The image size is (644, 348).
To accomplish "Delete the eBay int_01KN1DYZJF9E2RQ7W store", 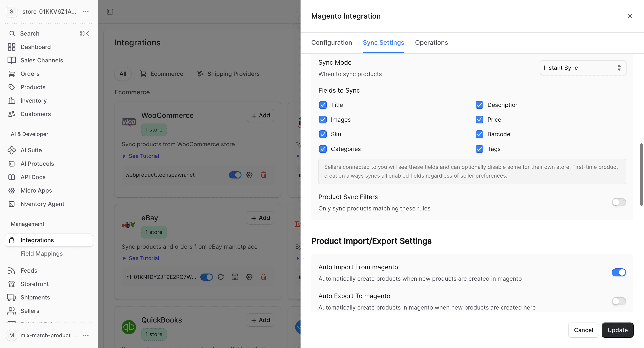I will 263,277.
